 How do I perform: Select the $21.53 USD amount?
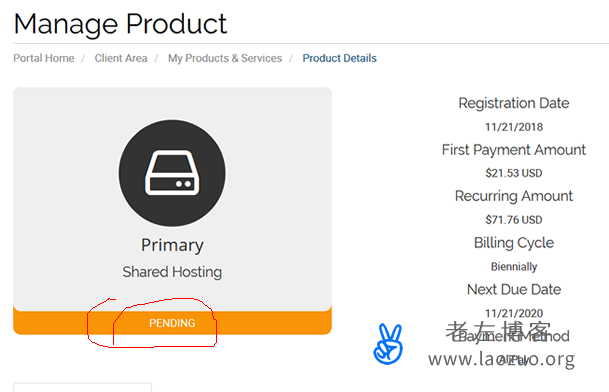coord(514,173)
